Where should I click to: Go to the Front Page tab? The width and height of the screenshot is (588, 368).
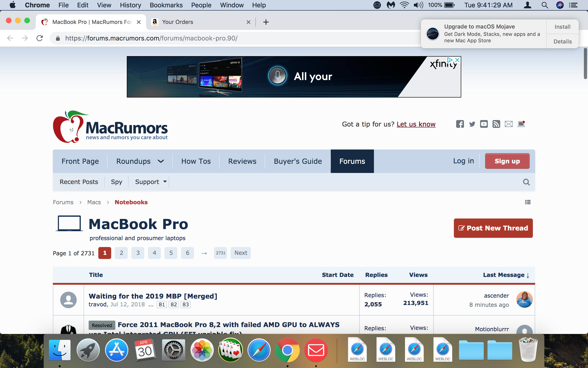(x=80, y=161)
